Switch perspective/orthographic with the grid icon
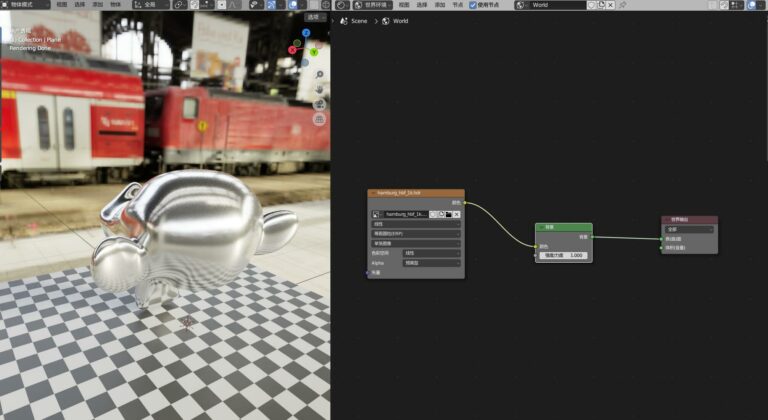Screen dimensions: 768x420 coord(319,119)
